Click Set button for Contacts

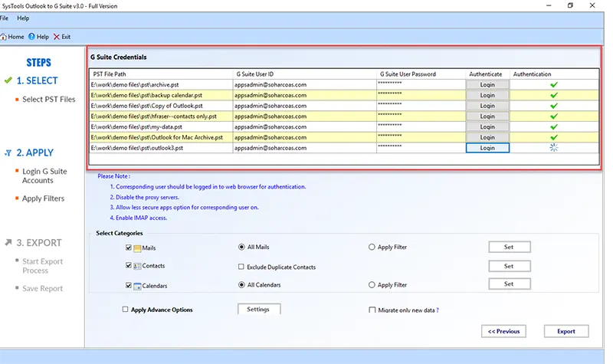tap(509, 266)
